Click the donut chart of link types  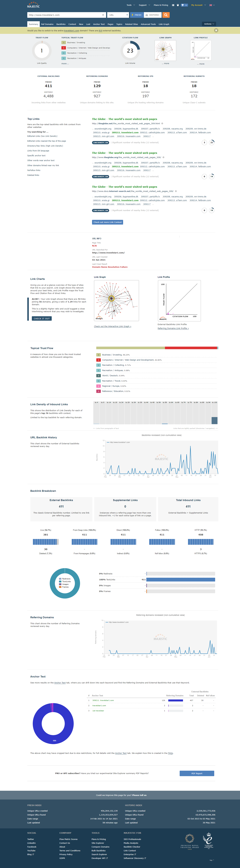pyautogui.click(x=65, y=583)
